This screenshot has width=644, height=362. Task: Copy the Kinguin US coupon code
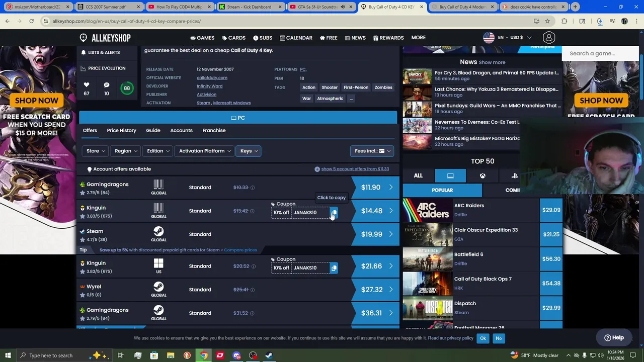pyautogui.click(x=334, y=268)
